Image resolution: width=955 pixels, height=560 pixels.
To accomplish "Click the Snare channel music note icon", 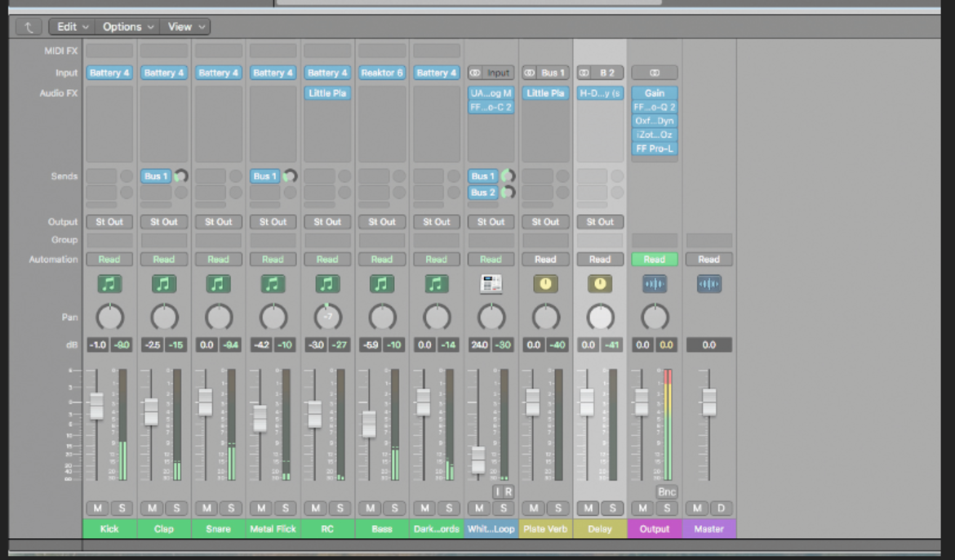I will pyautogui.click(x=218, y=284).
